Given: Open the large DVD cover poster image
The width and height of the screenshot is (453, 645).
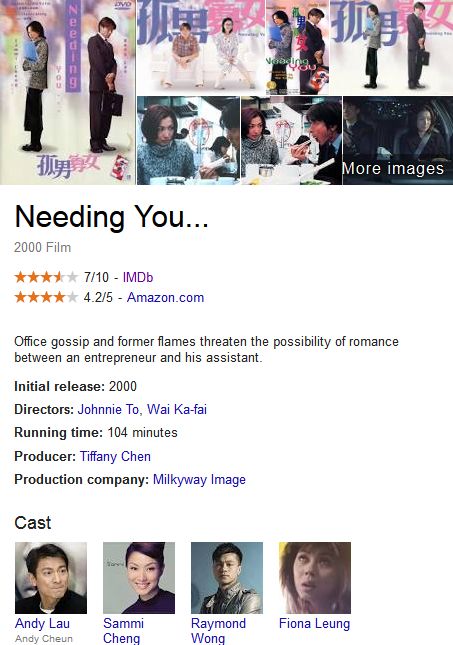Looking at the screenshot, I should point(67,92).
